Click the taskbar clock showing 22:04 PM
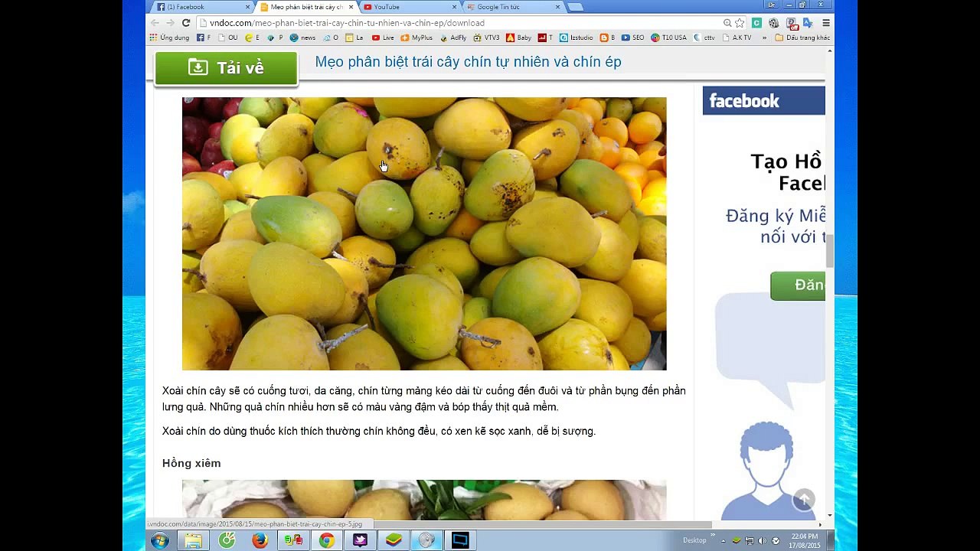 pos(805,540)
